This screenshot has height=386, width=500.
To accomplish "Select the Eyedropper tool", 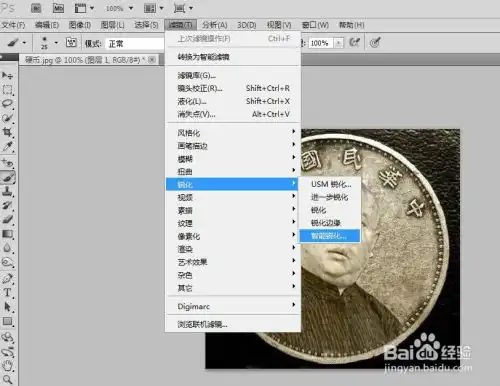I will [7, 146].
